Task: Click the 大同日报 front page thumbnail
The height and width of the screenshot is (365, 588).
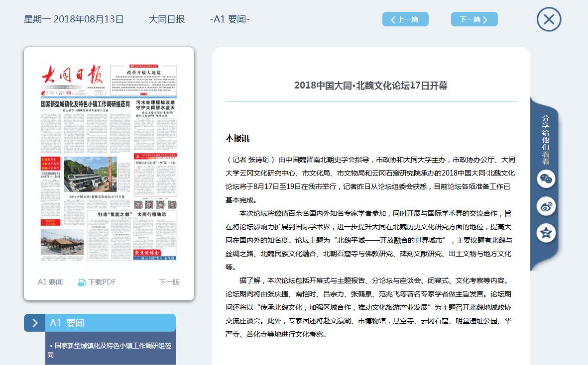Action: (109, 162)
